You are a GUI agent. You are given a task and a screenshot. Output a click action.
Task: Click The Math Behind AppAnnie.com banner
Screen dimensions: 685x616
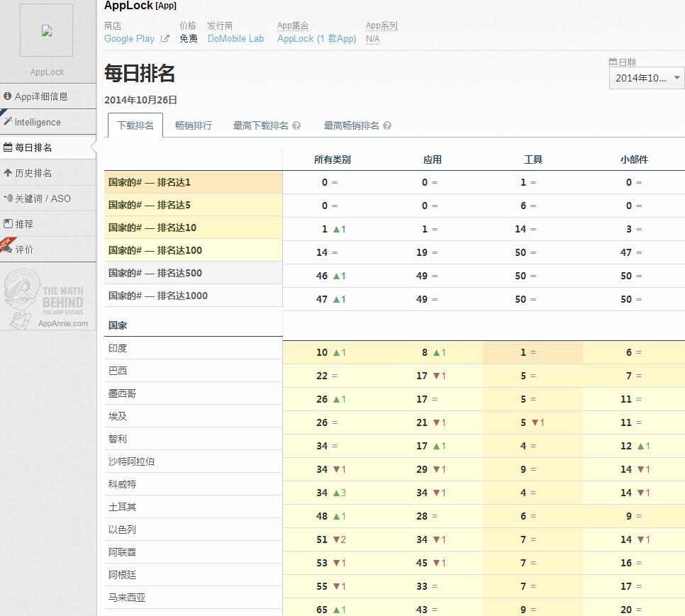(x=48, y=298)
